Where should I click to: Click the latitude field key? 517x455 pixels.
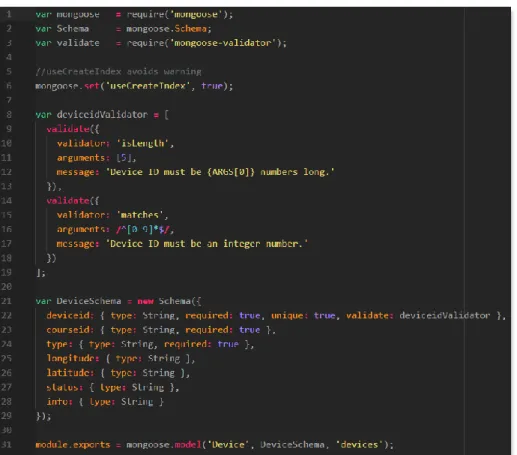point(68,373)
